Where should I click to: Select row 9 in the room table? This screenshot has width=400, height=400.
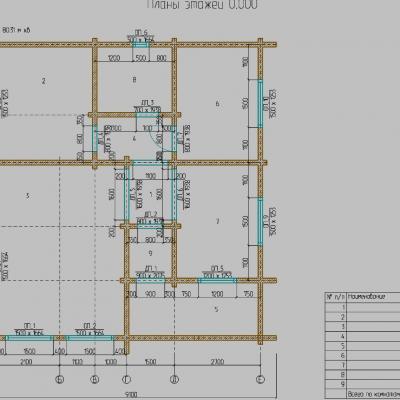coord(362,384)
